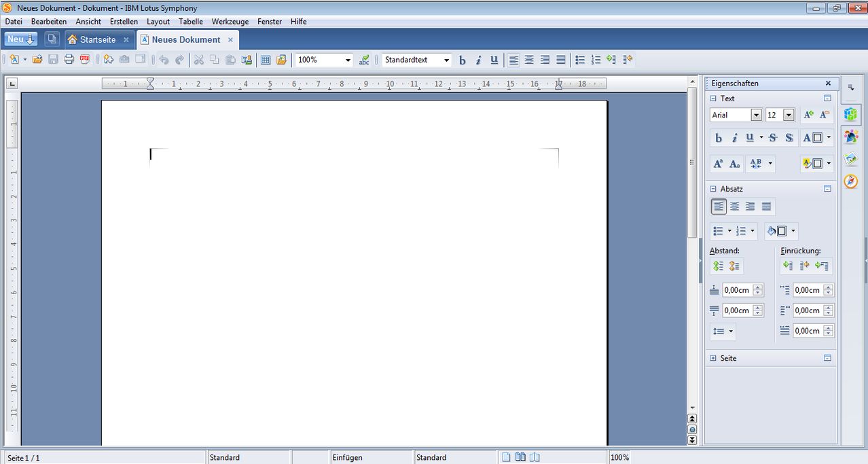
Task: Click the superscript icon in Text section
Action: 718,164
